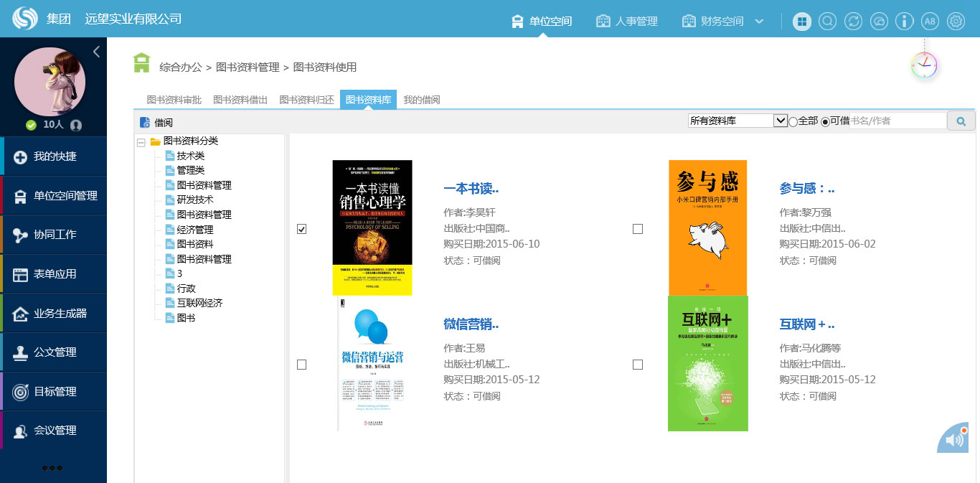Open the 所有资料库 dropdown
The width and height of the screenshot is (980, 483).
point(738,121)
